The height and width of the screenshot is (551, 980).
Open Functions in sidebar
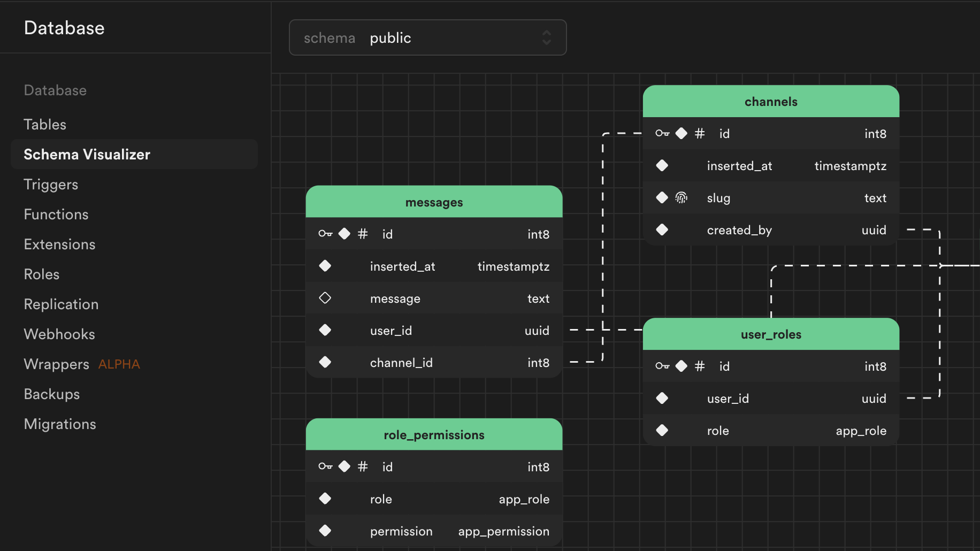pos(56,215)
